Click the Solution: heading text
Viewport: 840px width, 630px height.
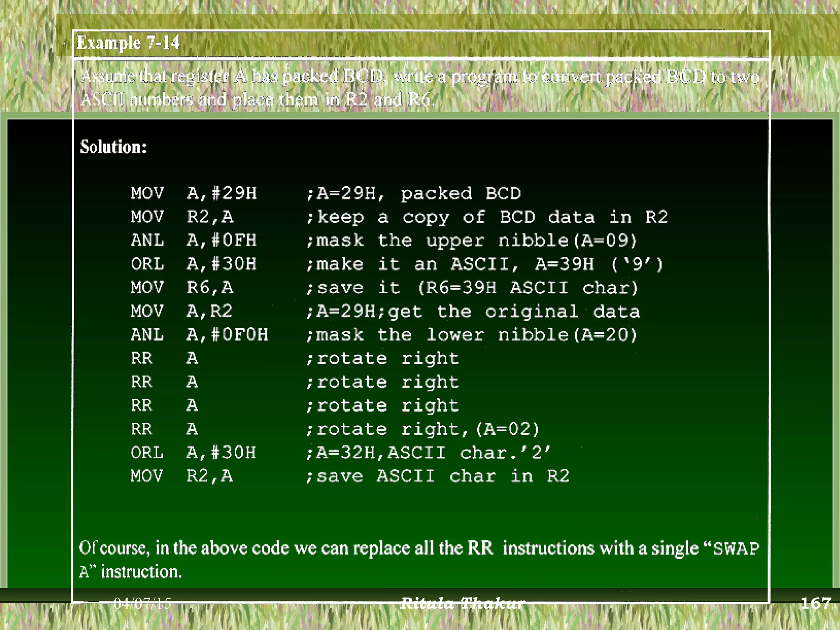[114, 147]
